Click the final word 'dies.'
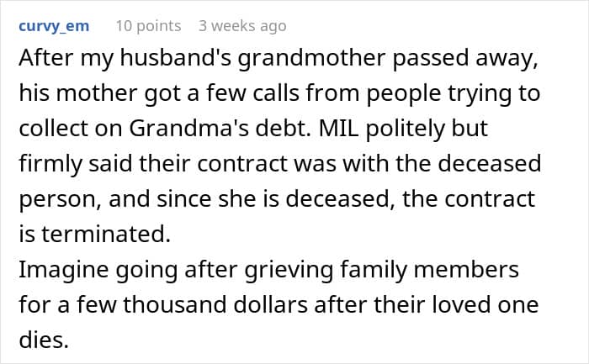The height and width of the screenshot is (364, 589). [44, 340]
